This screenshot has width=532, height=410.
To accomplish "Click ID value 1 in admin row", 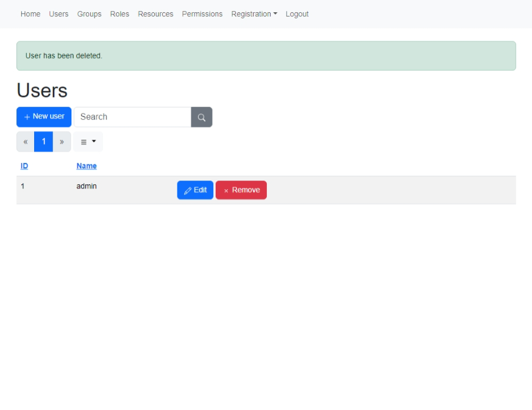I will [23, 186].
